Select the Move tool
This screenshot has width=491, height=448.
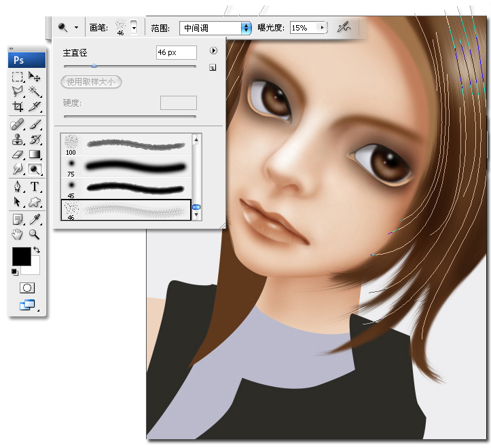point(35,77)
